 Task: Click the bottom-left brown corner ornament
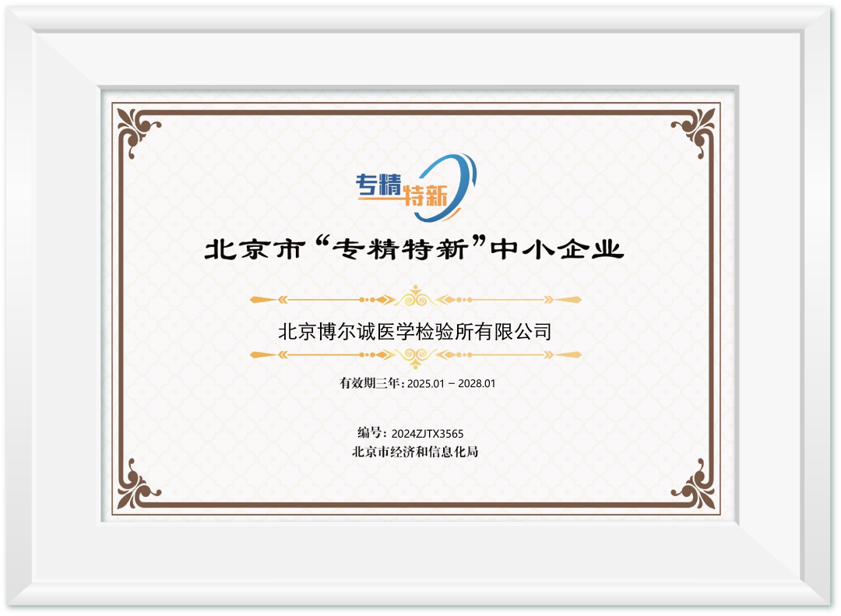[137, 486]
